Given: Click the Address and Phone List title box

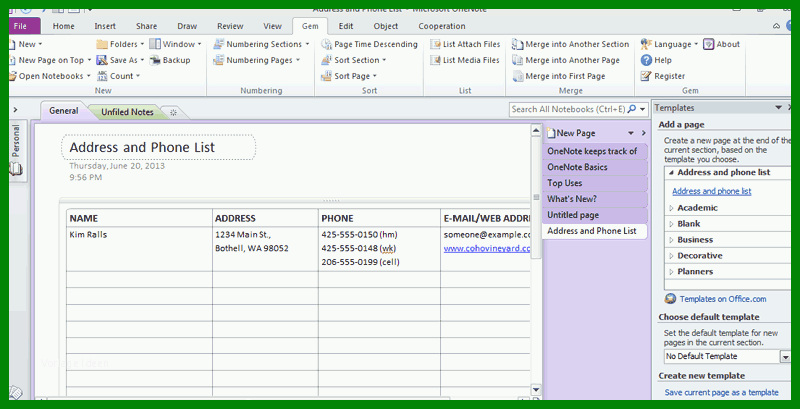Looking at the screenshot, I should point(158,147).
